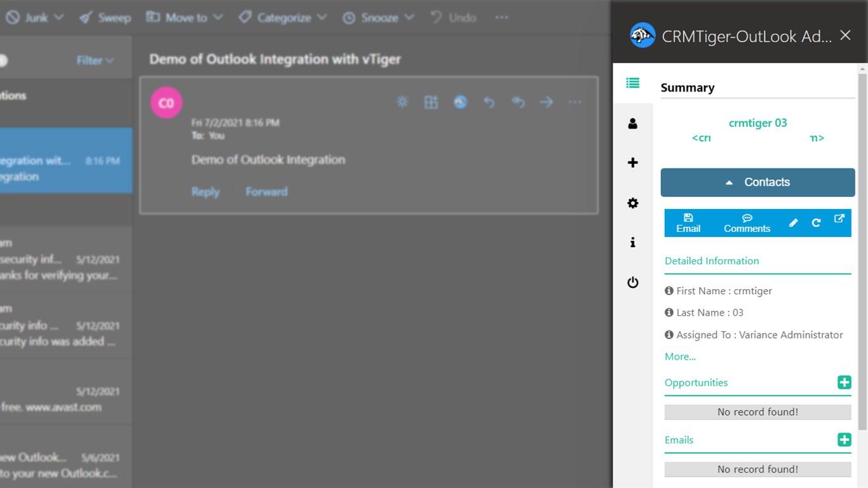Click No record found under Emails

(x=757, y=469)
